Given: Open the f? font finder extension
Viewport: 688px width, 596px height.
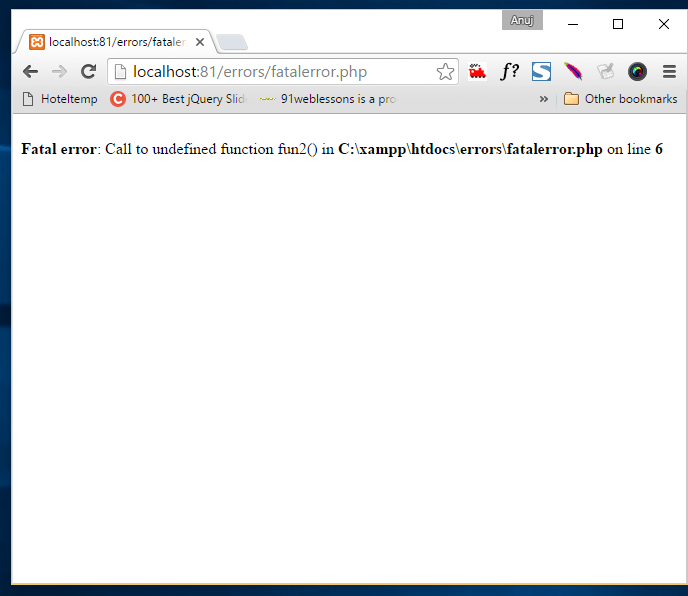Looking at the screenshot, I should [x=509, y=71].
